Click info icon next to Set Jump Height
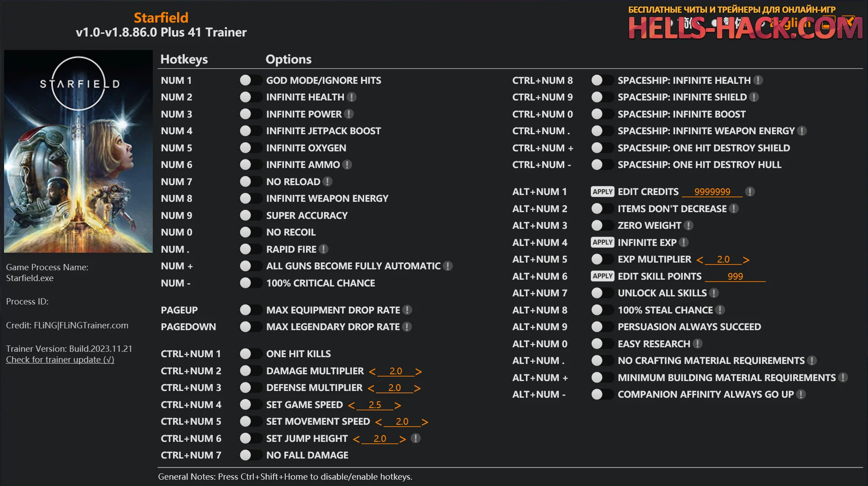The height and width of the screenshot is (486, 868). 416,438
